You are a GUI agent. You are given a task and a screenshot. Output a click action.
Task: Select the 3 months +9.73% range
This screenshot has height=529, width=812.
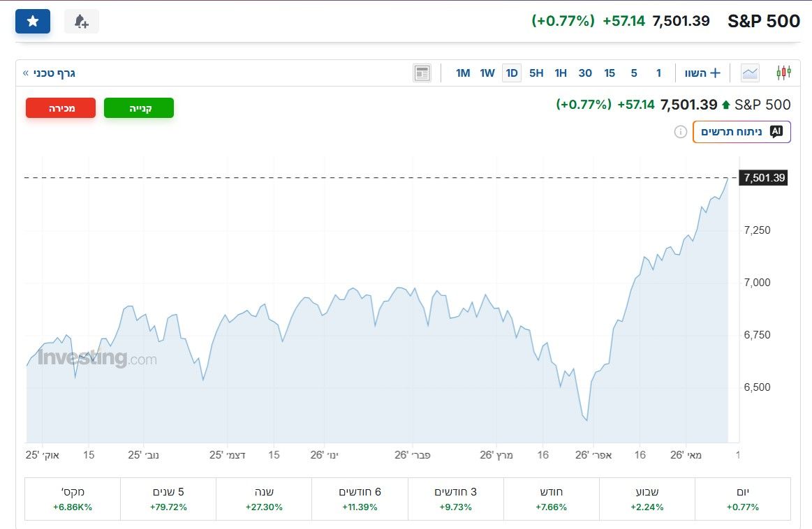pyautogui.click(x=456, y=499)
